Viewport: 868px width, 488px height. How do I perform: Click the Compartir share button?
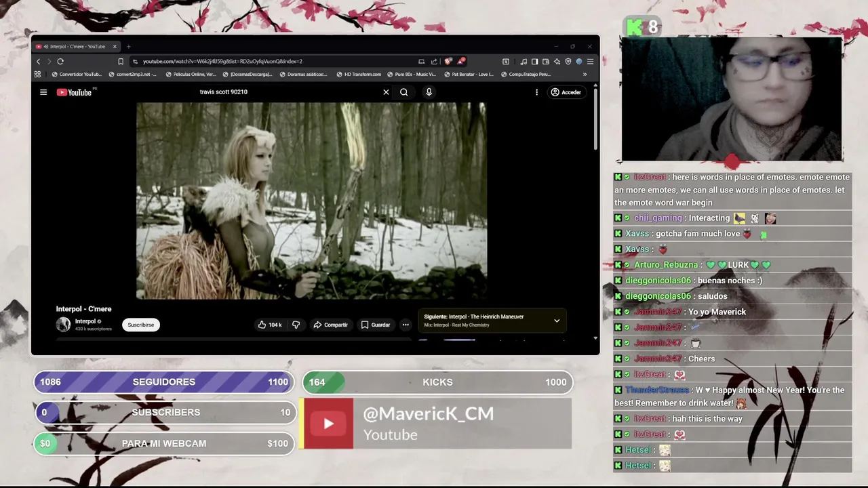(330, 325)
